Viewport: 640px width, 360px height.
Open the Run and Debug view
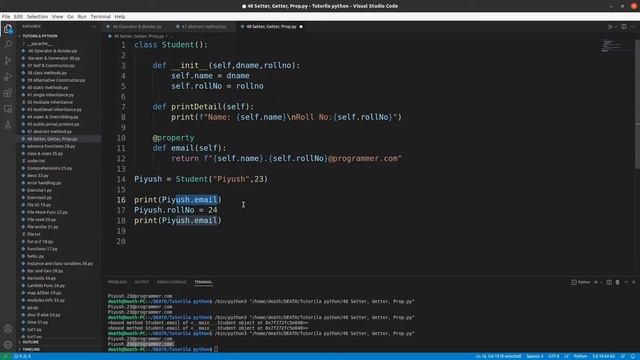point(8,76)
